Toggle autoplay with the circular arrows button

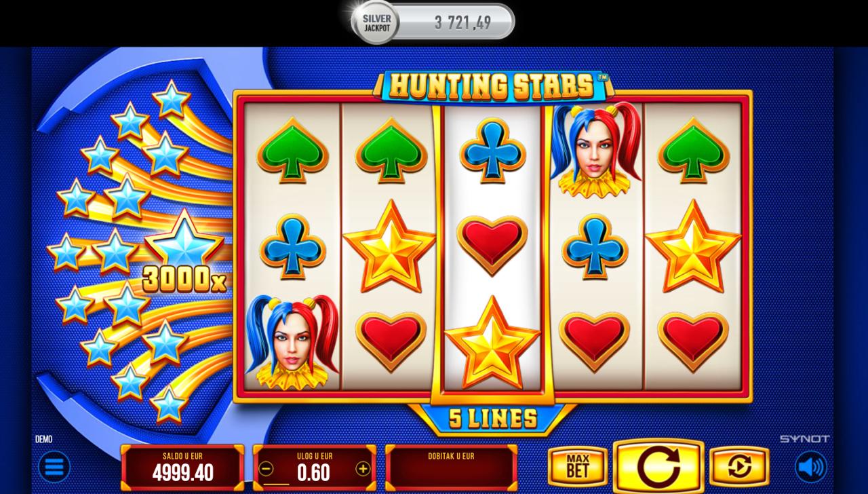(x=739, y=467)
